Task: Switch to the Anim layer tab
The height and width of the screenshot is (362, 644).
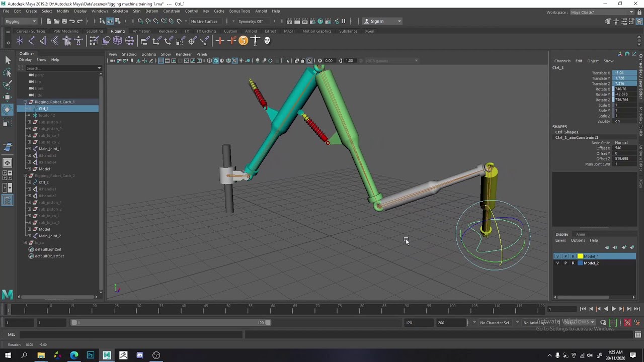Action: (580, 234)
